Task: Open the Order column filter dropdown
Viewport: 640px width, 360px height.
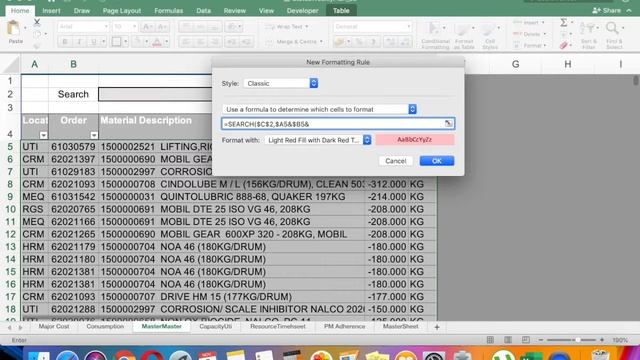Action: pyautogui.click(x=94, y=135)
